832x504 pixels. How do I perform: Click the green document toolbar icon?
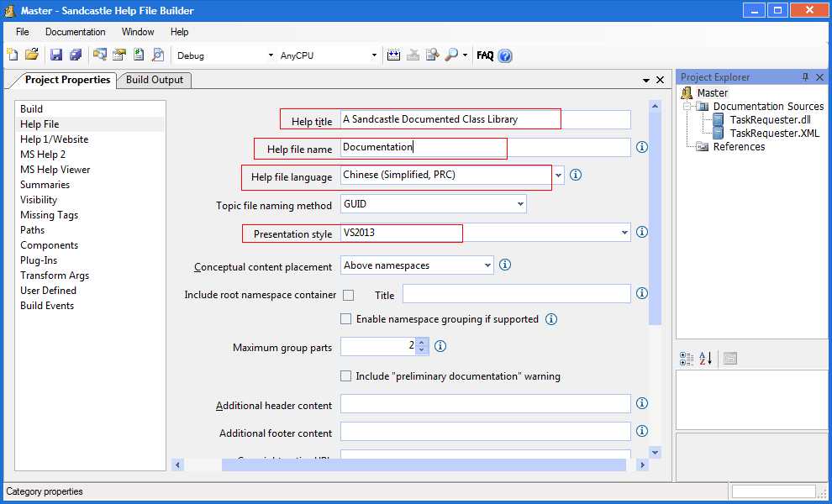click(x=139, y=55)
